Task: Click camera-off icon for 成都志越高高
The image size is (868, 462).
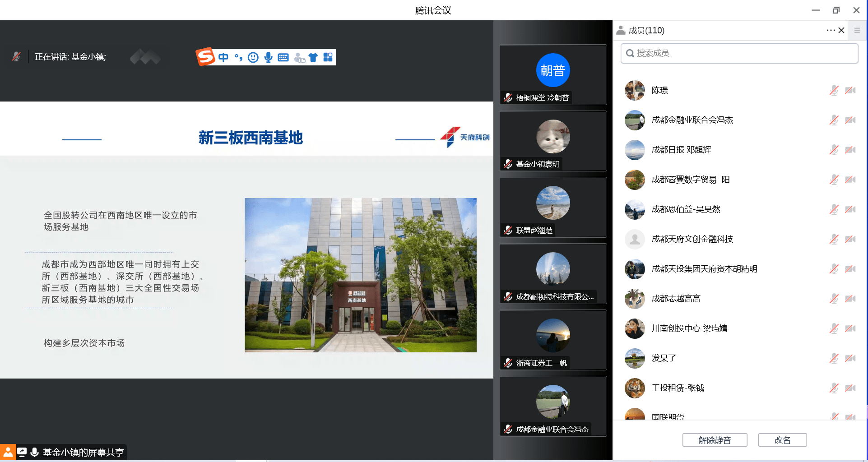Action: 850,299
